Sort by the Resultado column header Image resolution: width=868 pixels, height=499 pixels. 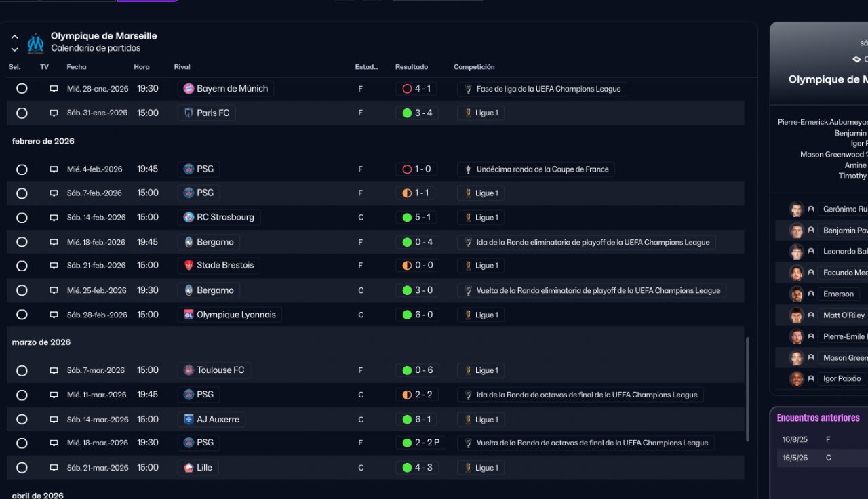coord(411,67)
